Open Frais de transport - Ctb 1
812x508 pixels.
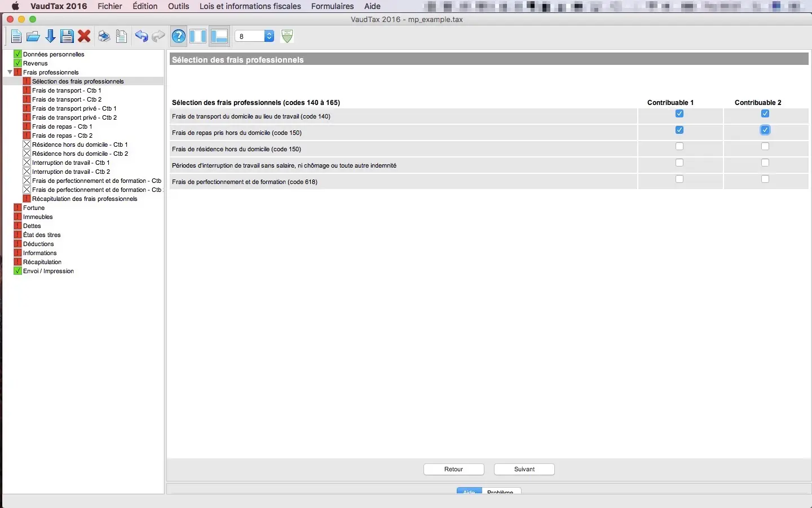coord(67,90)
